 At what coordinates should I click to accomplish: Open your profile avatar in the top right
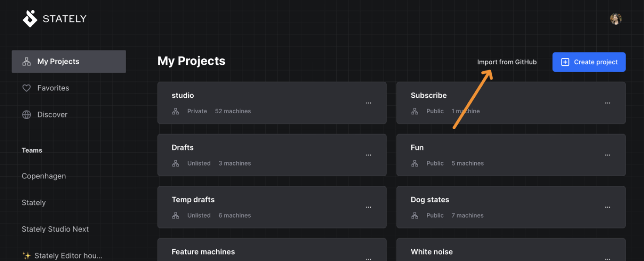coord(616,18)
